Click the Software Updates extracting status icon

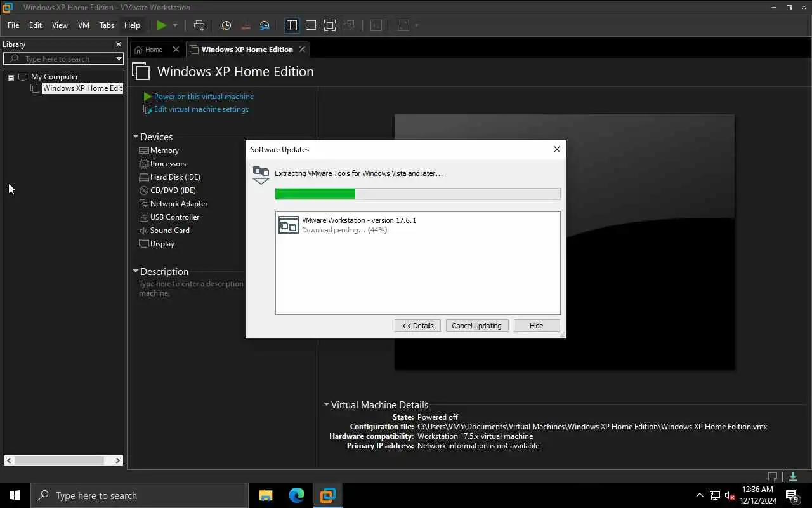click(x=261, y=175)
